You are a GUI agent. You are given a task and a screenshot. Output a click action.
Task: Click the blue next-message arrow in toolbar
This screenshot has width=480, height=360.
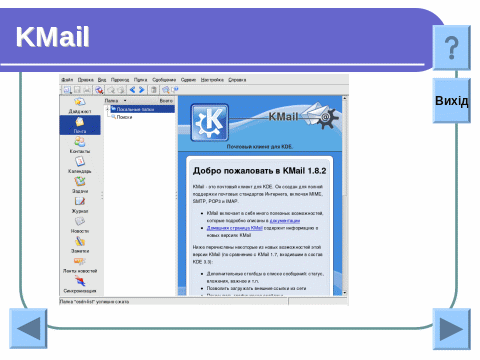[x=142, y=90]
